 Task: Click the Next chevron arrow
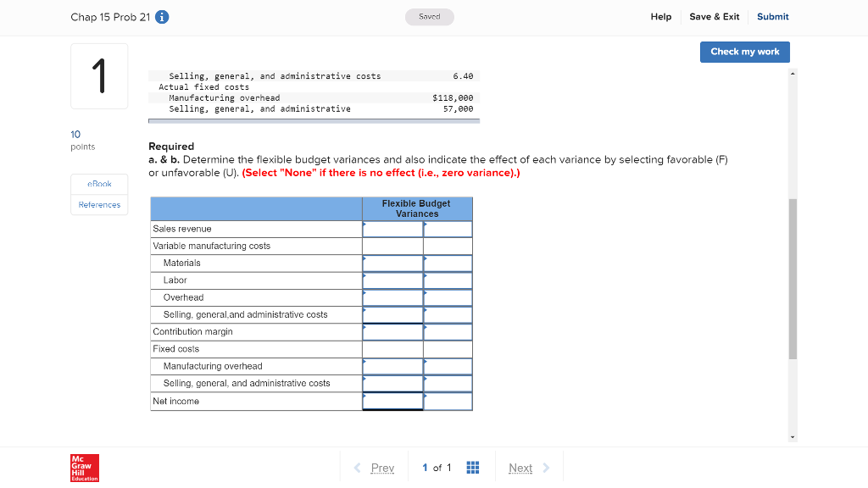coord(546,467)
